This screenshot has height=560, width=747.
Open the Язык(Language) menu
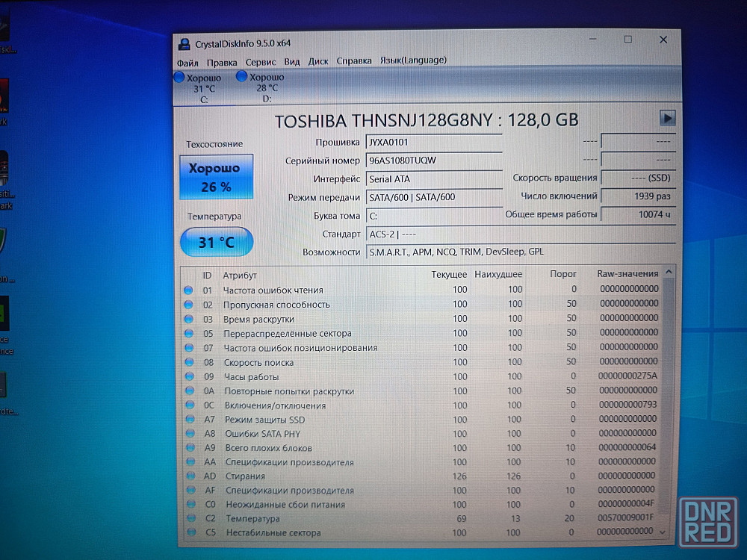coord(413,60)
